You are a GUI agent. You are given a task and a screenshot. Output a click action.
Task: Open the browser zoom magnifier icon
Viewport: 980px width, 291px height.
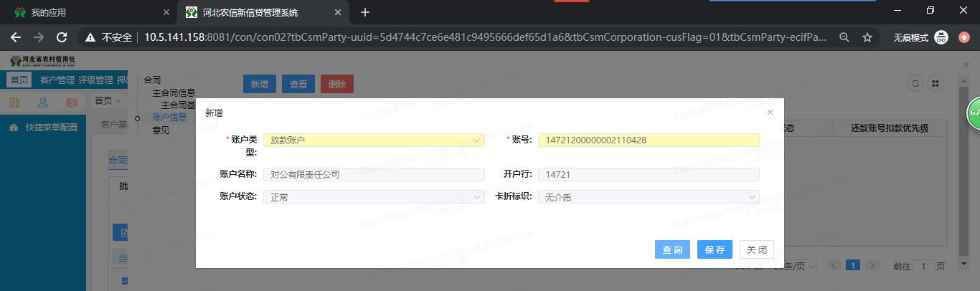click(844, 37)
